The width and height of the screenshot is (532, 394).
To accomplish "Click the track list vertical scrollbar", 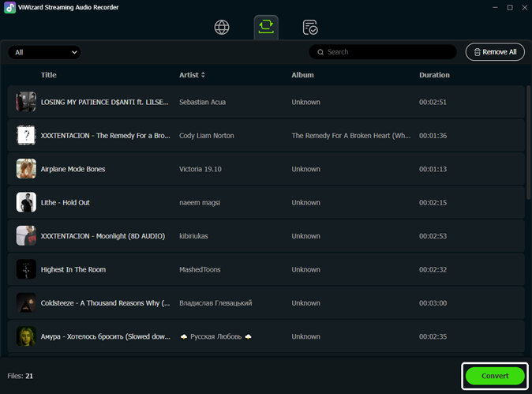I will (527, 142).
